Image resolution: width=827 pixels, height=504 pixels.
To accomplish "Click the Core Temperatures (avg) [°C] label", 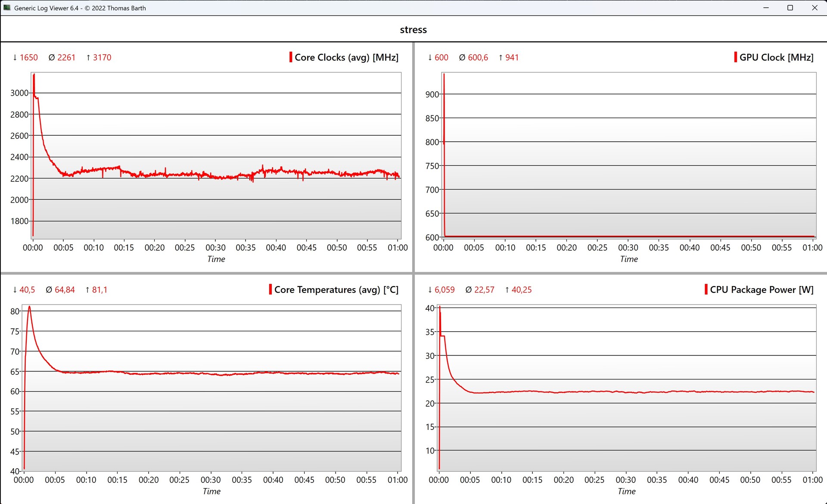I will click(336, 289).
